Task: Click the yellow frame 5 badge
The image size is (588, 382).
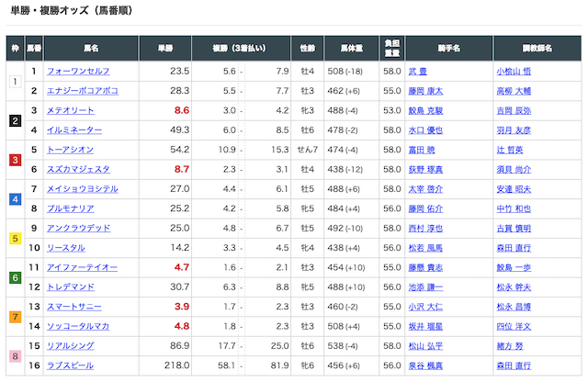Action: pos(15,238)
